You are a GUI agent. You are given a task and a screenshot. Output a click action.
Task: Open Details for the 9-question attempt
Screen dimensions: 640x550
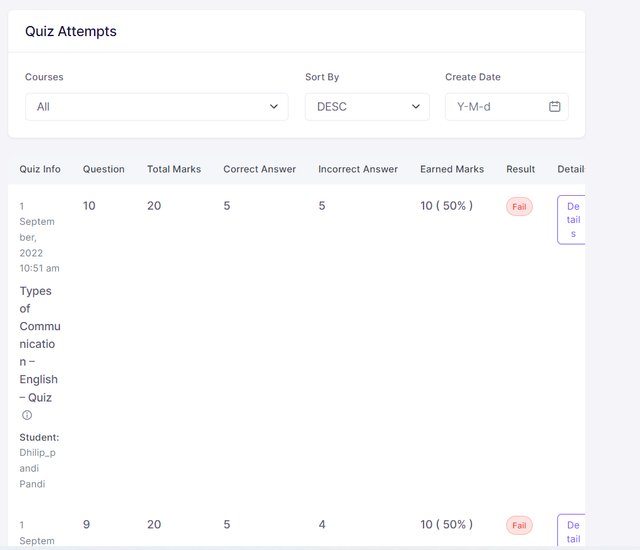571,530
